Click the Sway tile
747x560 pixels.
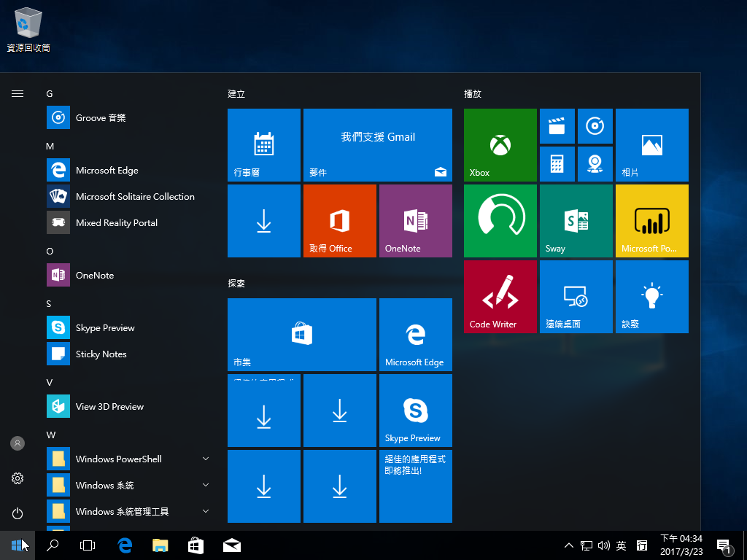576,221
